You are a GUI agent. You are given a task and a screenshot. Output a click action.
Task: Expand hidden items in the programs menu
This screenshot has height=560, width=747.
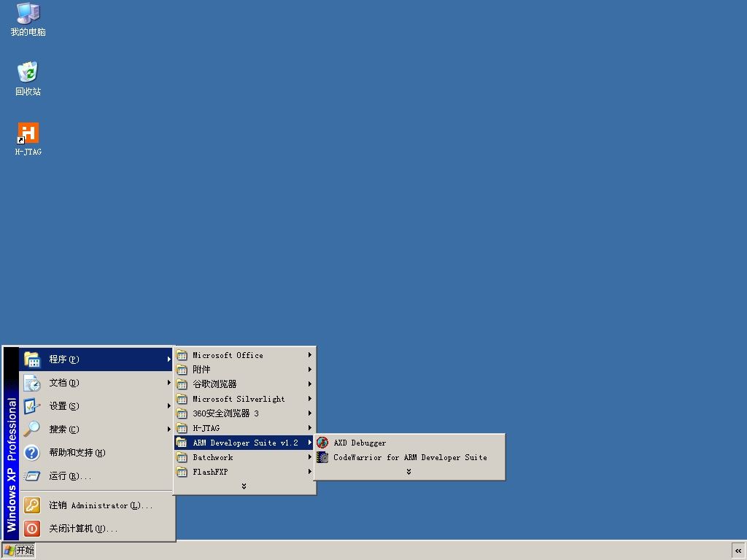[244, 486]
